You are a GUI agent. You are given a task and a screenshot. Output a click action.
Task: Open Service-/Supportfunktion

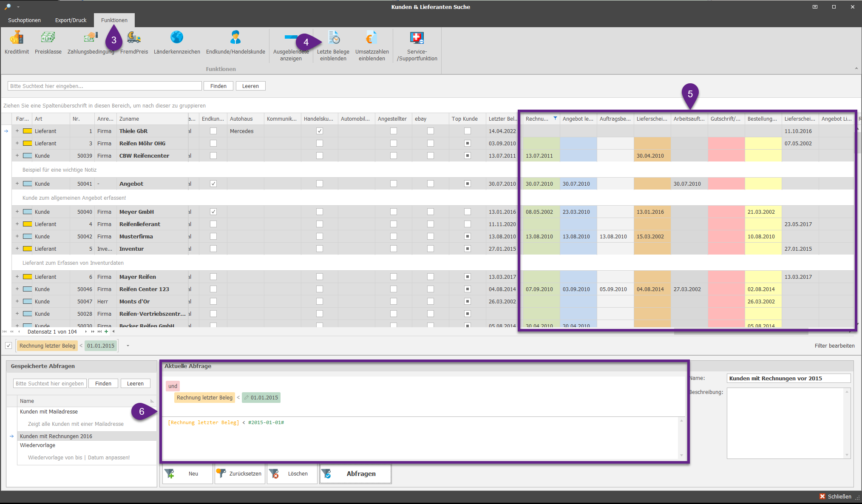[x=417, y=46]
